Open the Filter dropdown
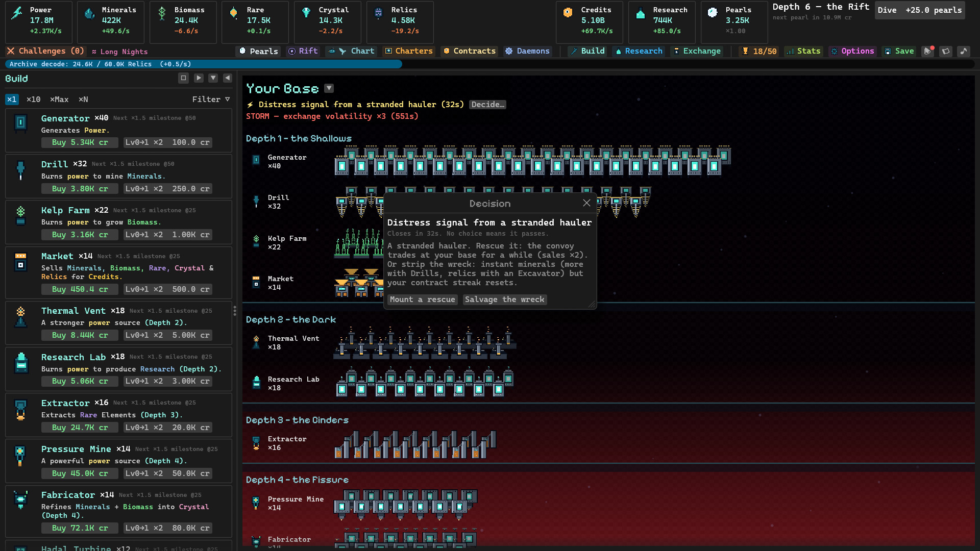Screen dimensions: 980x551 [211, 99]
